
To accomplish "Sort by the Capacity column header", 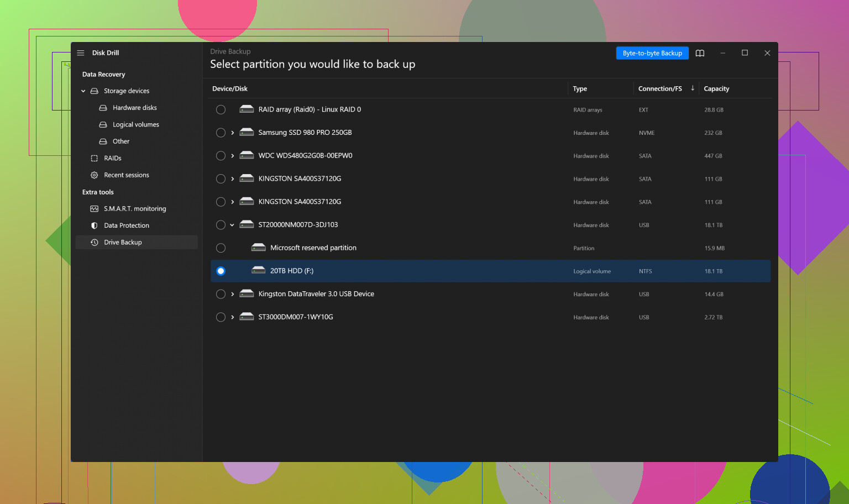I will coord(716,89).
